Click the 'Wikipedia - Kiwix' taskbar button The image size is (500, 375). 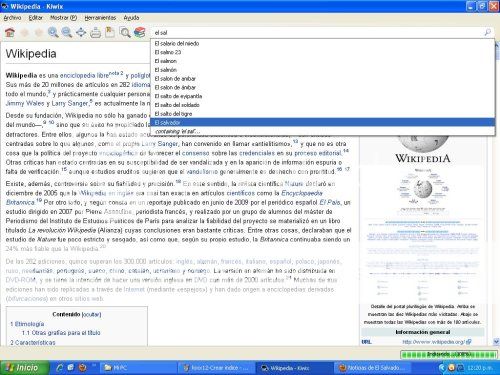pyautogui.click(x=294, y=368)
